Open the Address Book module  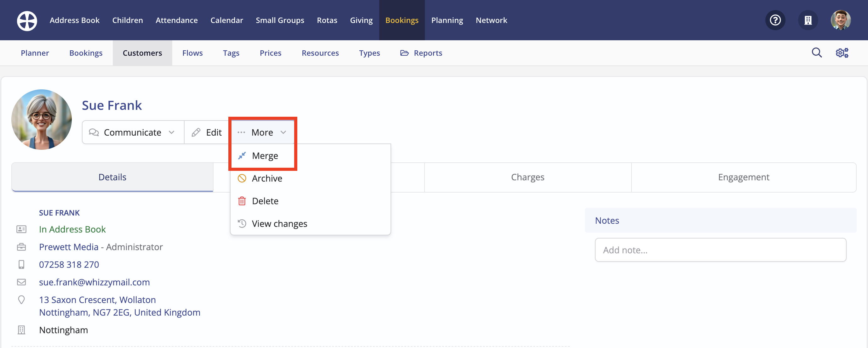[74, 20]
